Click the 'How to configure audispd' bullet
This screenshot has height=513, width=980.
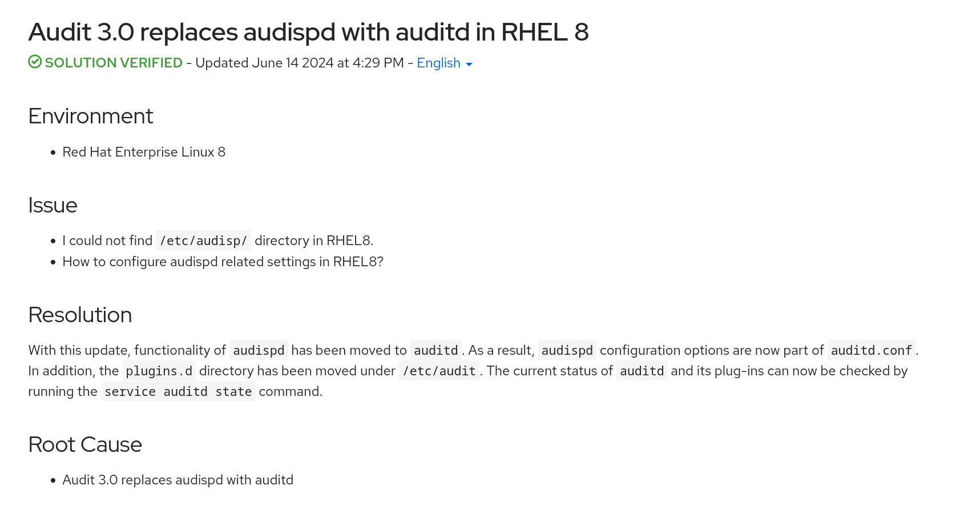click(x=223, y=262)
